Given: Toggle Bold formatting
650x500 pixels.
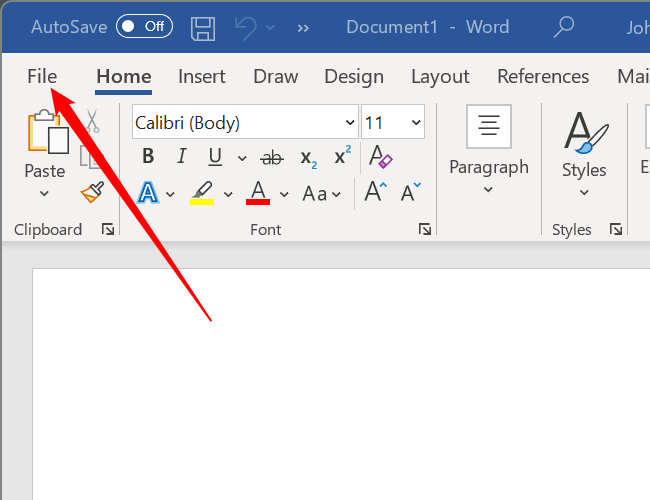Looking at the screenshot, I should pos(148,157).
